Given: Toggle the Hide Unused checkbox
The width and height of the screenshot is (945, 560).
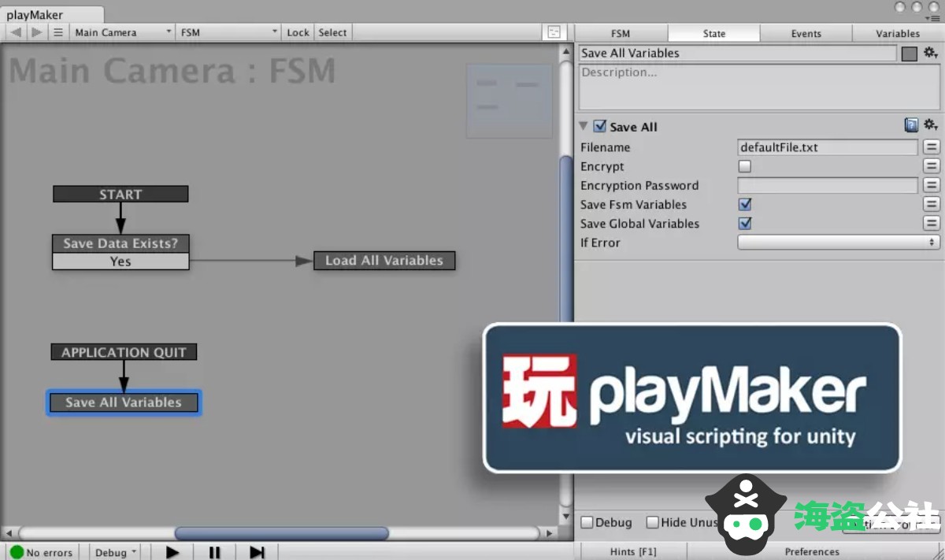Looking at the screenshot, I should click(652, 522).
